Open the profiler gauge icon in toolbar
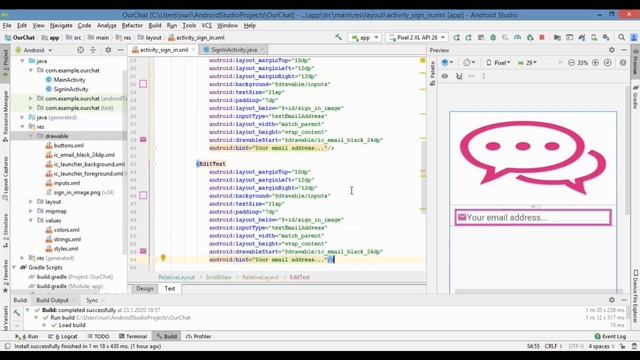The height and width of the screenshot is (360, 640). [x=518, y=38]
